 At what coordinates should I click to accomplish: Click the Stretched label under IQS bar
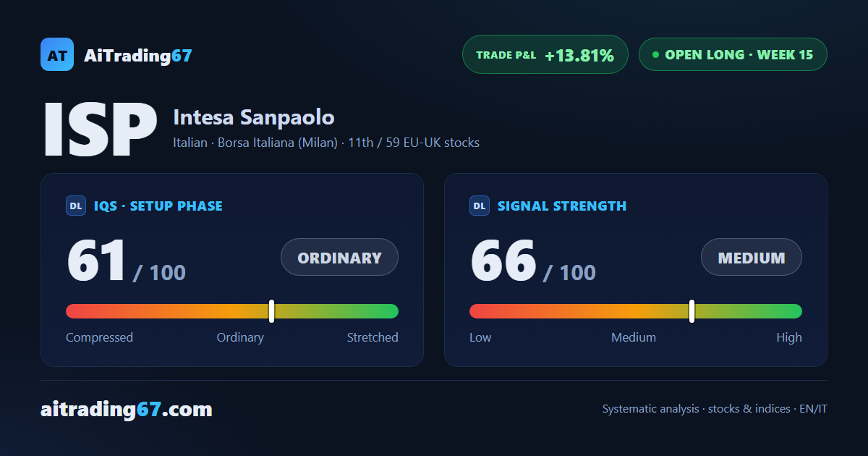(373, 337)
